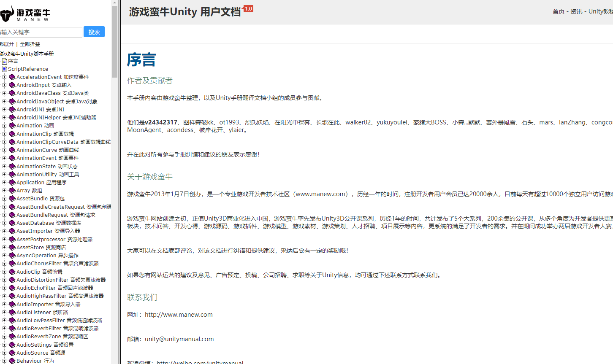Click the sidebar scrollbar up arrow

[x=114, y=3]
